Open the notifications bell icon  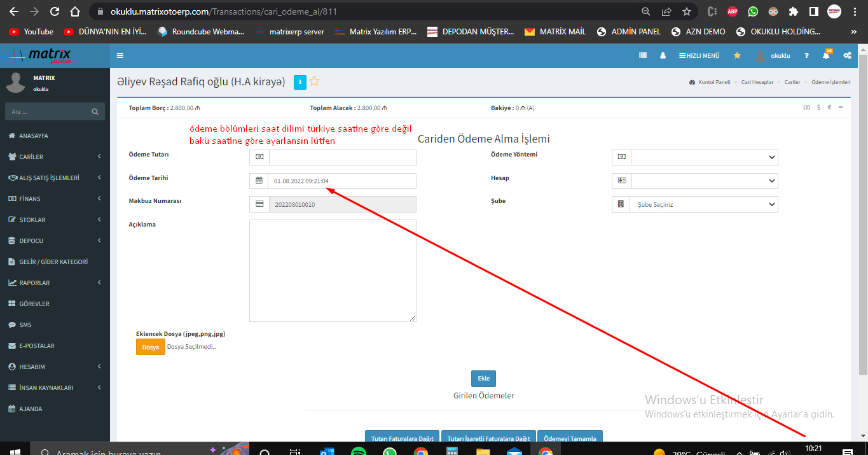click(x=826, y=55)
